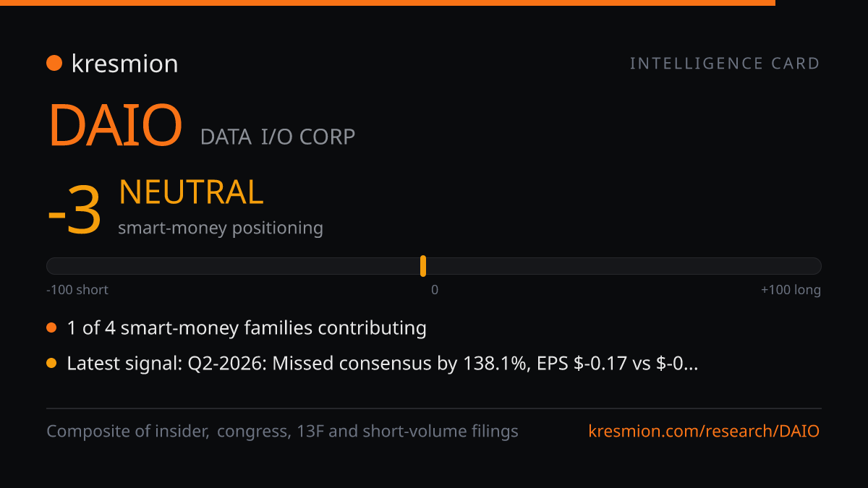Click the Latest signal Q2-2026 text
The width and height of the screenshot is (868, 488).
(383, 364)
